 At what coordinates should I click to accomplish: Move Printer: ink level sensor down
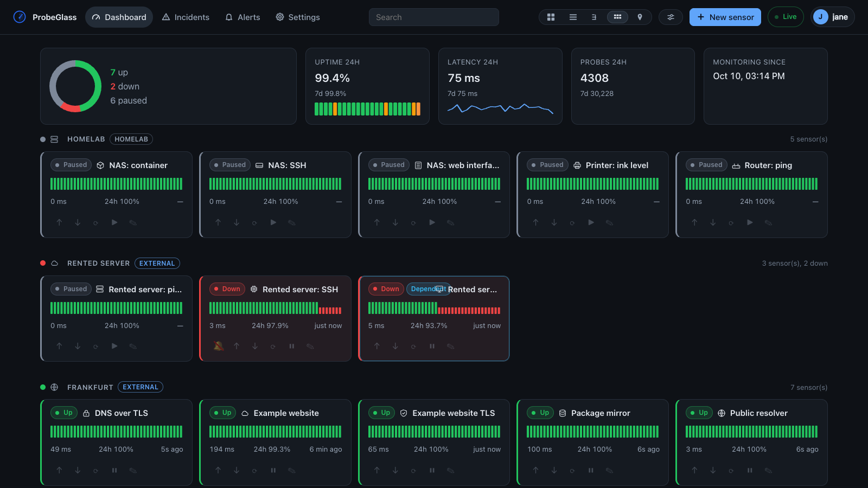(554, 222)
